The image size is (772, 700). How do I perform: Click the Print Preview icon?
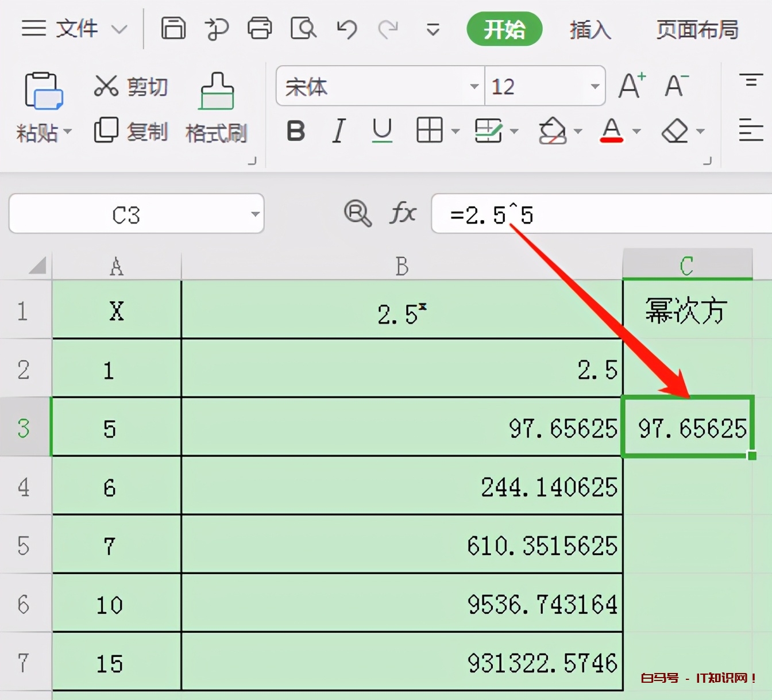[303, 28]
